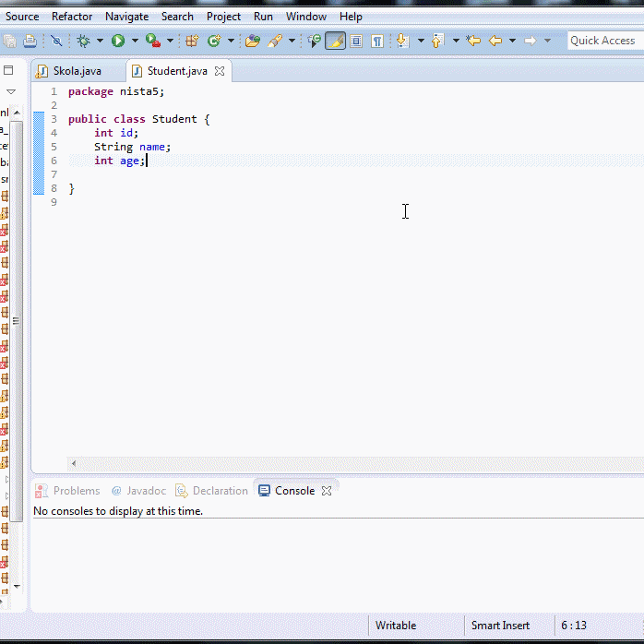Toggle Show Whitespace Characters button

coord(377,41)
